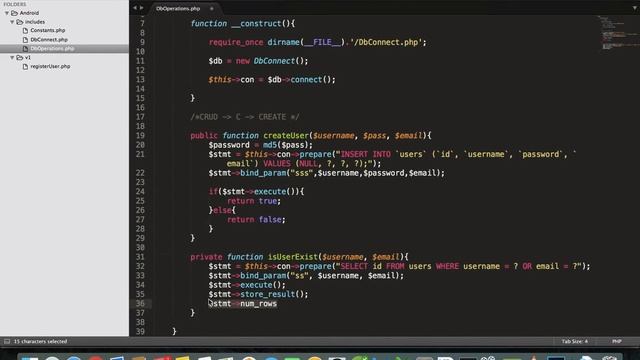
Task: Click line number 7 in the gutter
Action: 142,24
